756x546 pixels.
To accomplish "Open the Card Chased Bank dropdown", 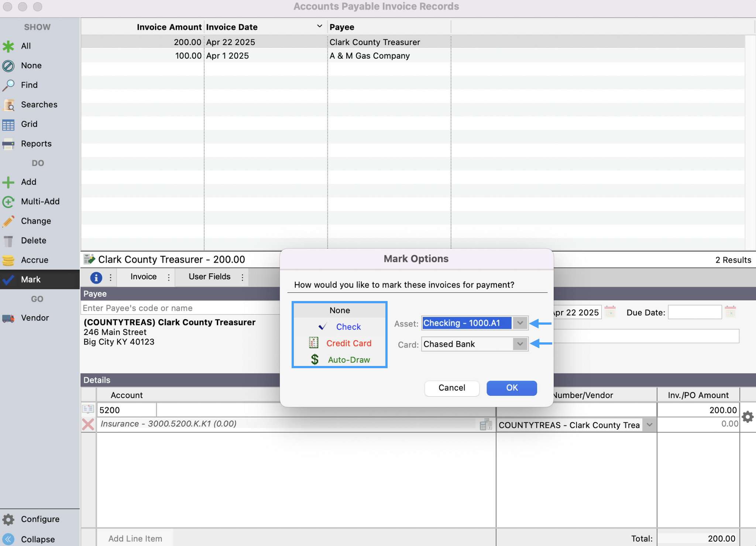I will (x=520, y=344).
